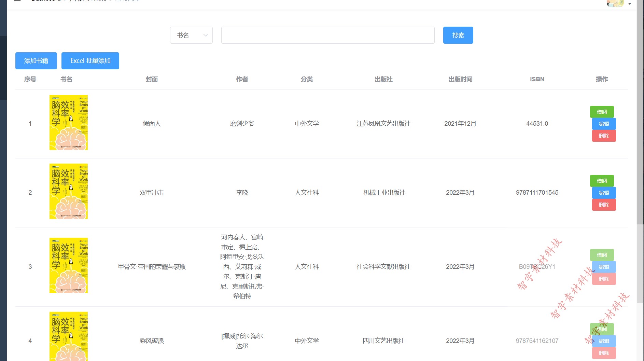Click the 出版社 column header
The image size is (644, 361).
pos(383,79)
